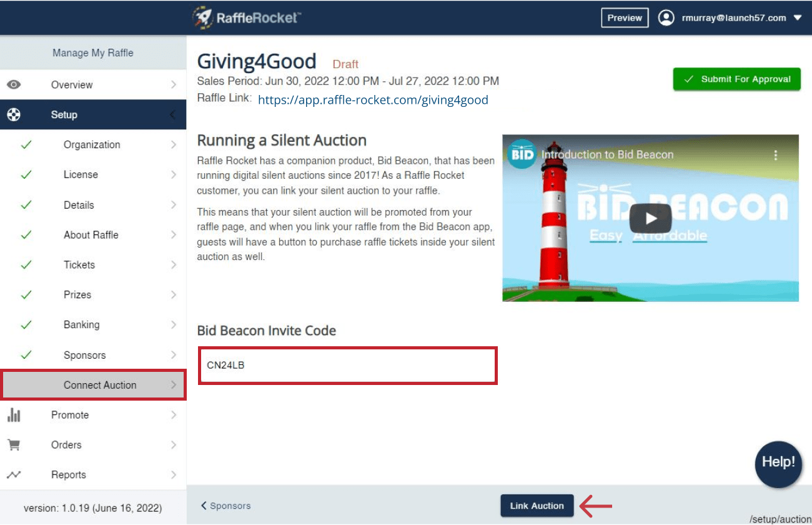This screenshot has width=812, height=525.
Task: Expand the Prizes chevron
Action: pos(174,295)
